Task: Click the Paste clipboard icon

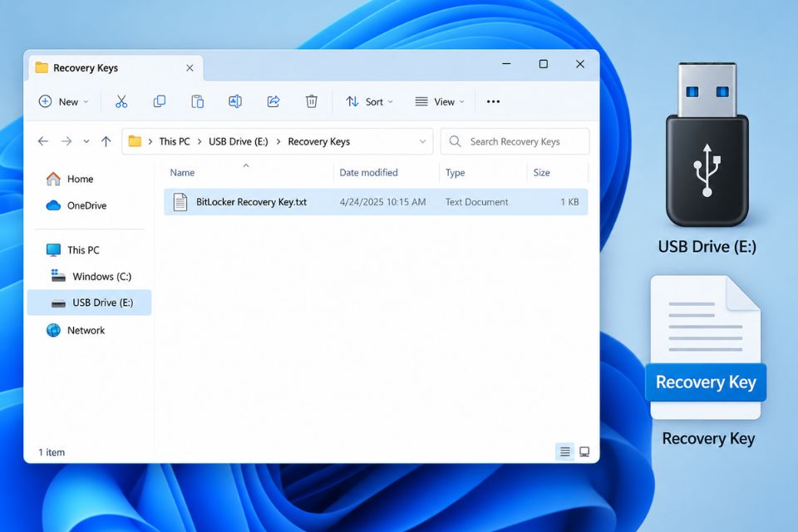Action: click(198, 101)
